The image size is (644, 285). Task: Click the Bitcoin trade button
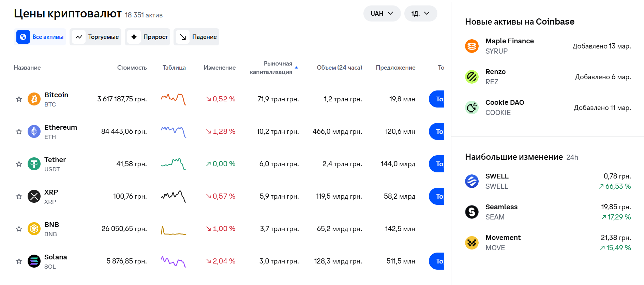[x=437, y=99]
